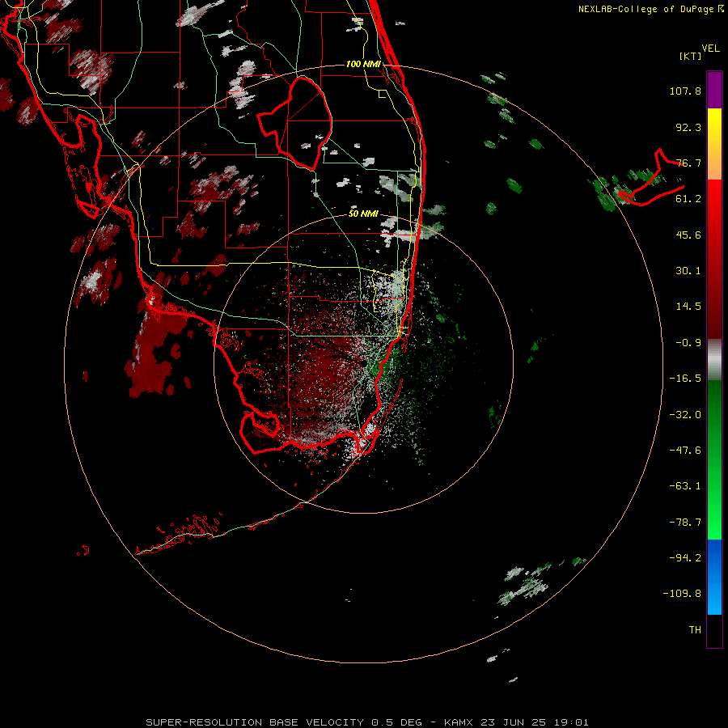
Task: Click the VEL legend title
Action: (x=710, y=49)
